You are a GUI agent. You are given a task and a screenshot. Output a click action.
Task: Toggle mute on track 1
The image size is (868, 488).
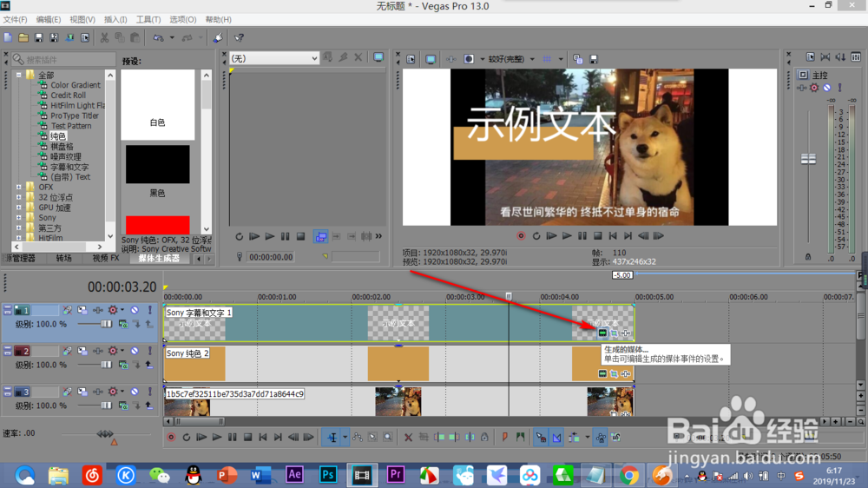(x=135, y=310)
